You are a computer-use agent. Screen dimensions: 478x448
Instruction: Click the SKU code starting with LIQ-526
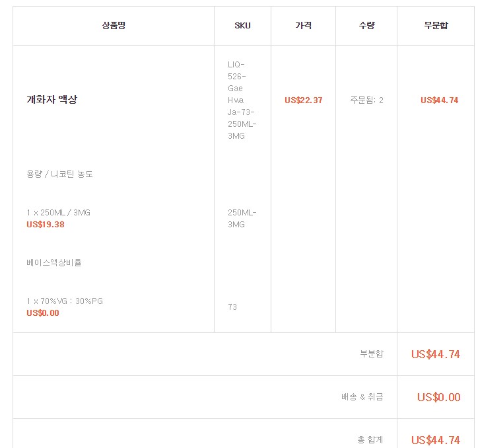242,100
